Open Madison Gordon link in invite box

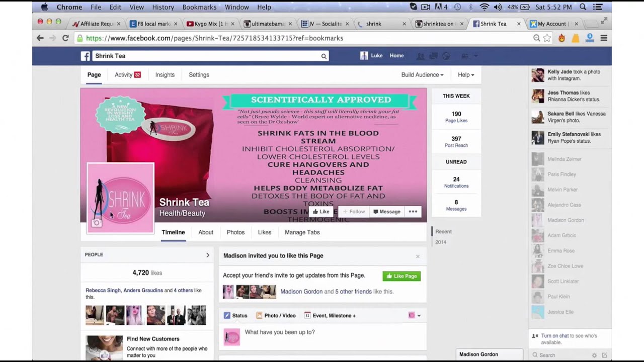301,292
